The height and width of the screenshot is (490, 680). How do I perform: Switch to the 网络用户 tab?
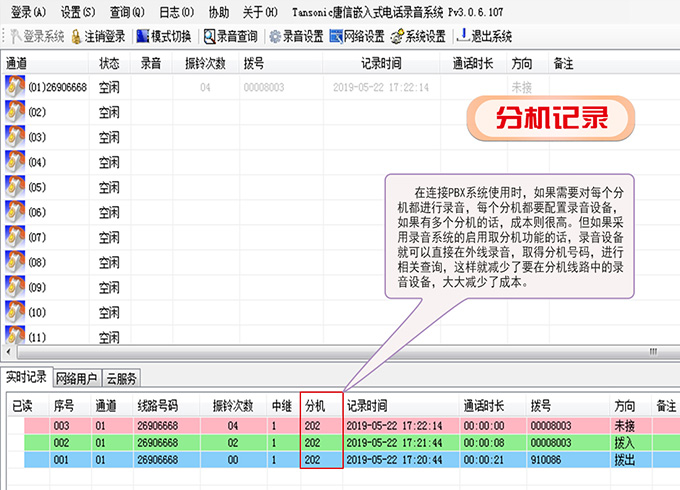76,379
